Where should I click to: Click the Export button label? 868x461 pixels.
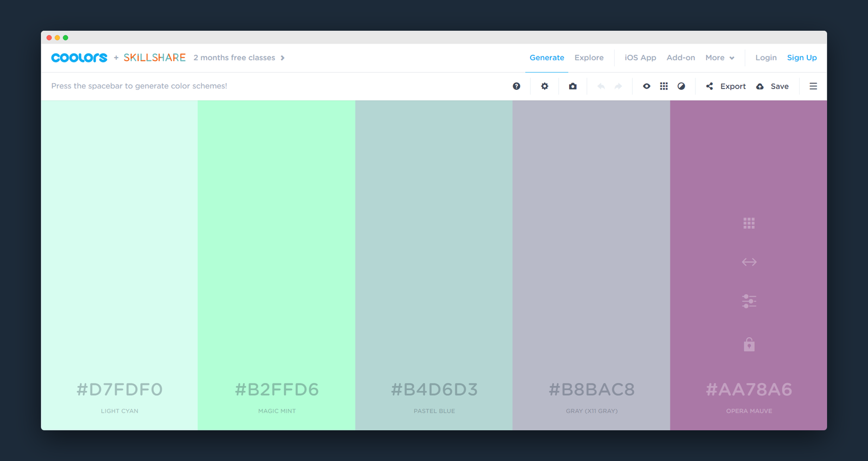733,86
